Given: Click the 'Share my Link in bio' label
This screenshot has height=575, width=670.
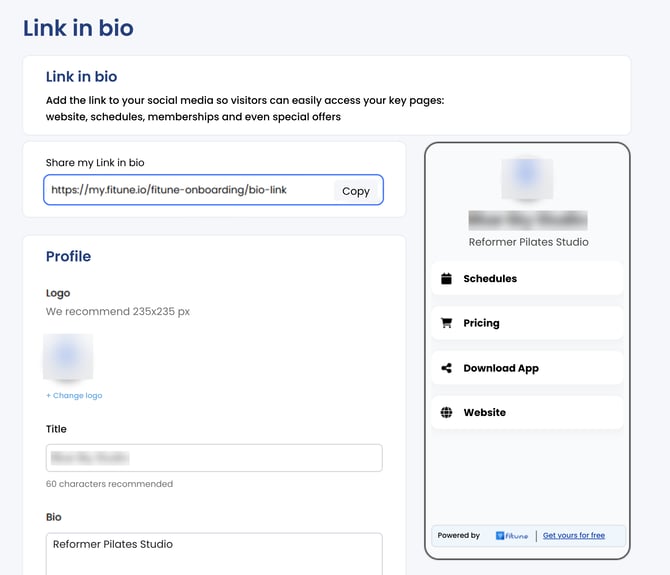Looking at the screenshot, I should point(95,163).
